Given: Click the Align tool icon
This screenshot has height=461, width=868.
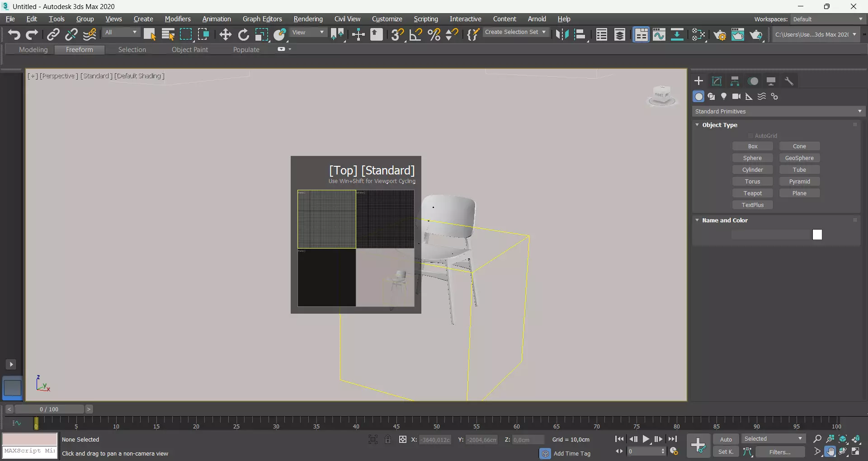Looking at the screenshot, I should (580, 34).
